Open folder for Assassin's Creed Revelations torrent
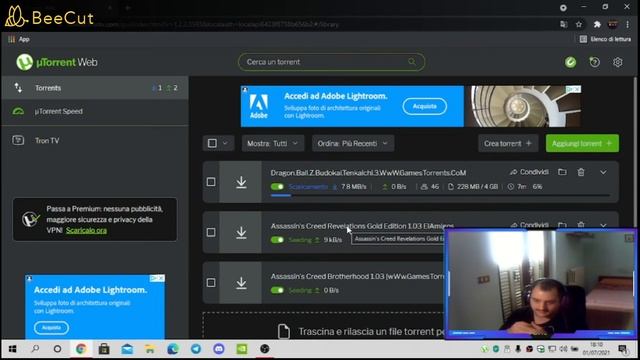Screen dimensions: 640x360 click(562, 225)
